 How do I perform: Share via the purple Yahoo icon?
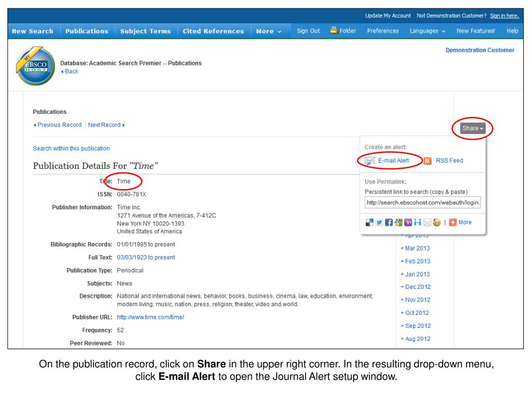[x=408, y=222]
